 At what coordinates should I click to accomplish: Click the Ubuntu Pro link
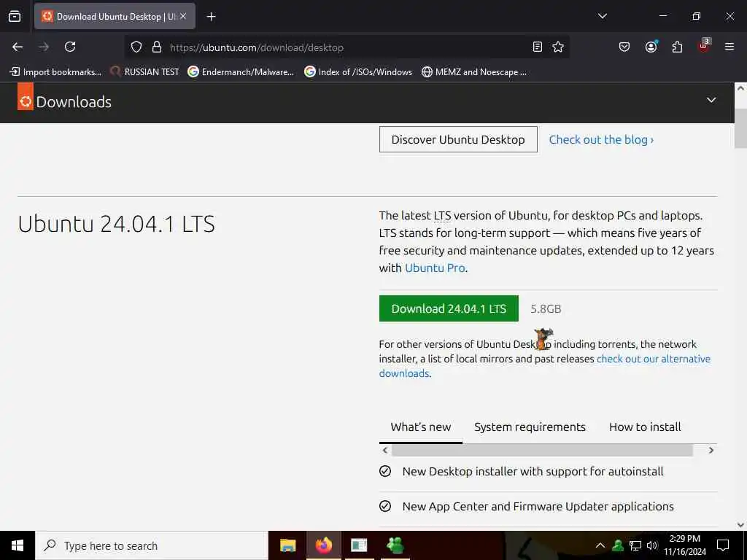[x=435, y=268]
